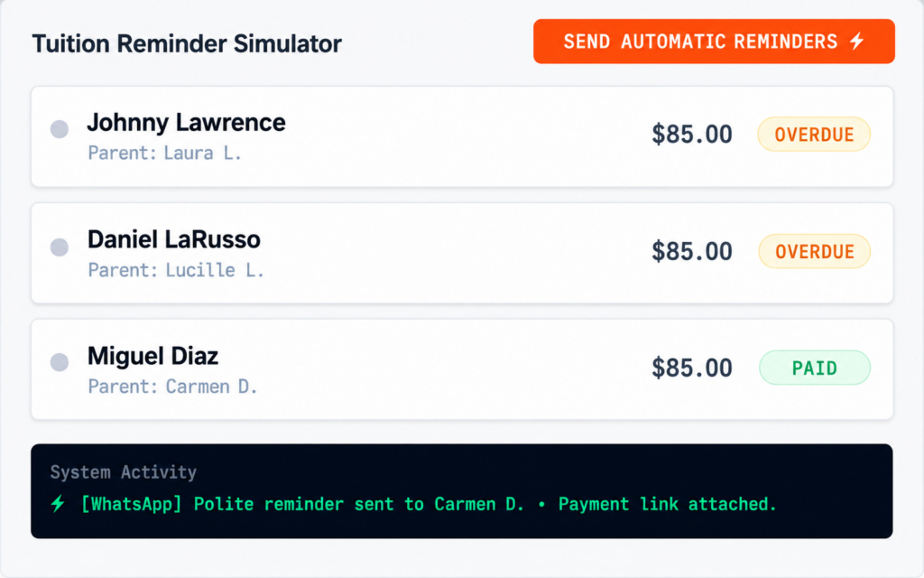
Task: Click the Parent: Laura L. text
Action: click(164, 154)
